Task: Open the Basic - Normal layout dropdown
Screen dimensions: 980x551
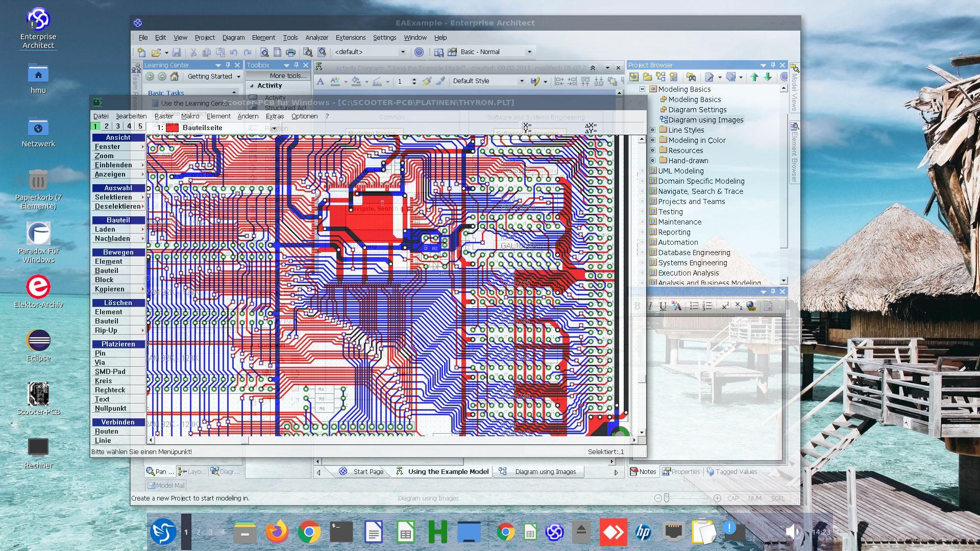Action: (529, 52)
